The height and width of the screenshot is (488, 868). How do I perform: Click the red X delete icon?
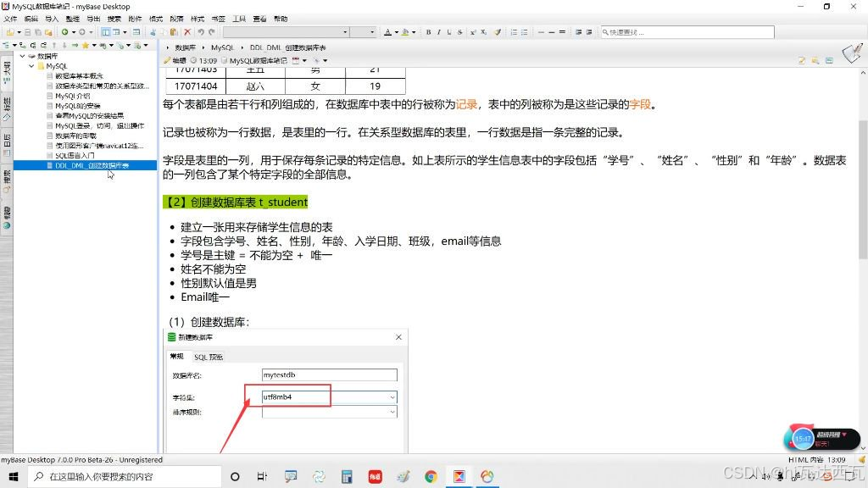187,32
